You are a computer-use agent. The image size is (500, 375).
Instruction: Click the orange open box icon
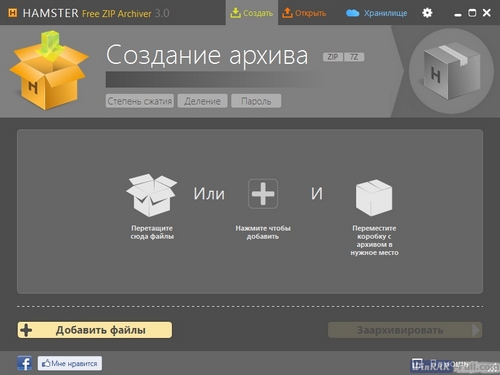coord(49,71)
